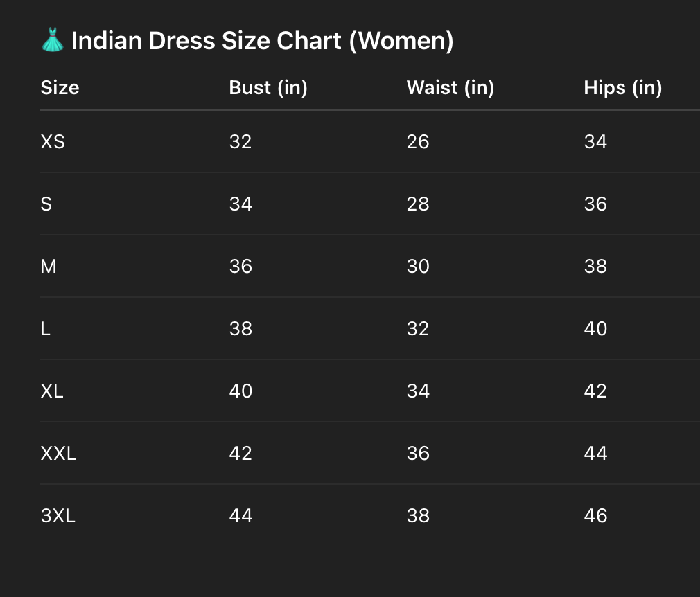Screen dimensions: 700x597
Task: Click the Hips (in) column header
Action: 622,88
